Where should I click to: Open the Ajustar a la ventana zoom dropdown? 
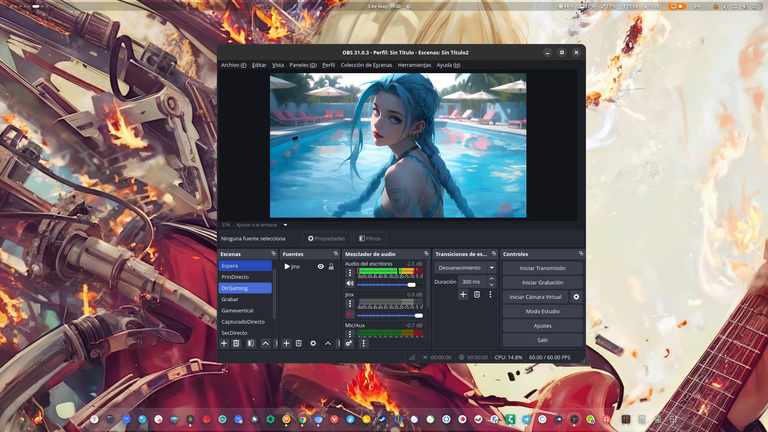285,225
